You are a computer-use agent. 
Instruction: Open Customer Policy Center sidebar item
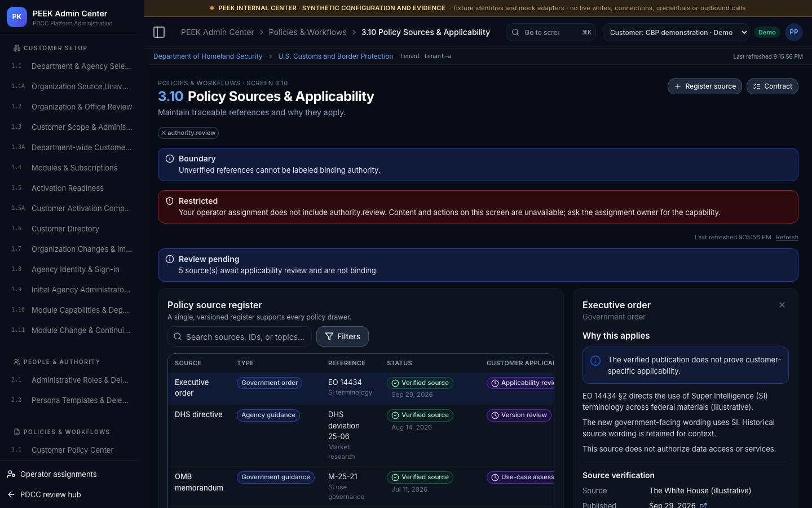tap(72, 450)
